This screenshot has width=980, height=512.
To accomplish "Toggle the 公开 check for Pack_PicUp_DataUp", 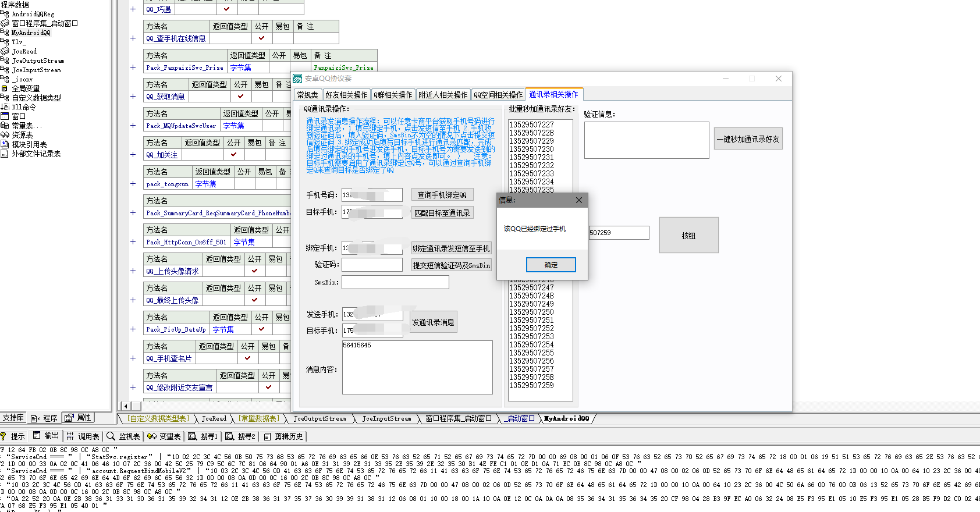I will pos(261,329).
